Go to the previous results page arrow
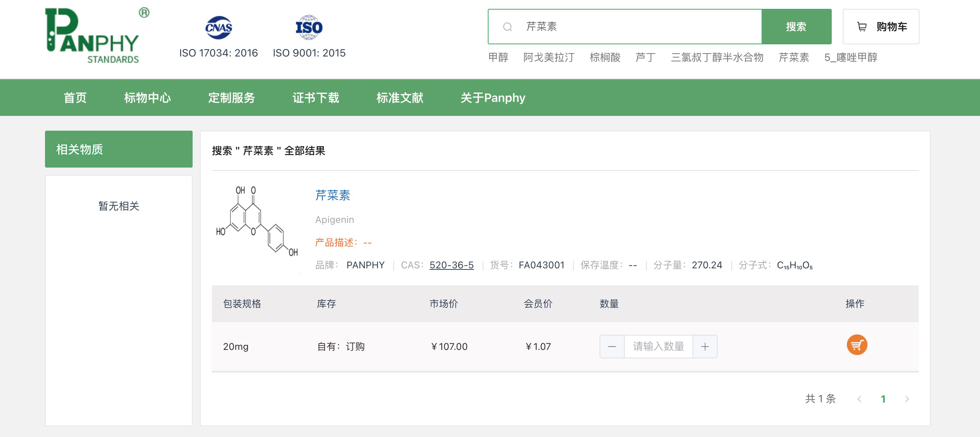The image size is (980, 437). click(859, 399)
